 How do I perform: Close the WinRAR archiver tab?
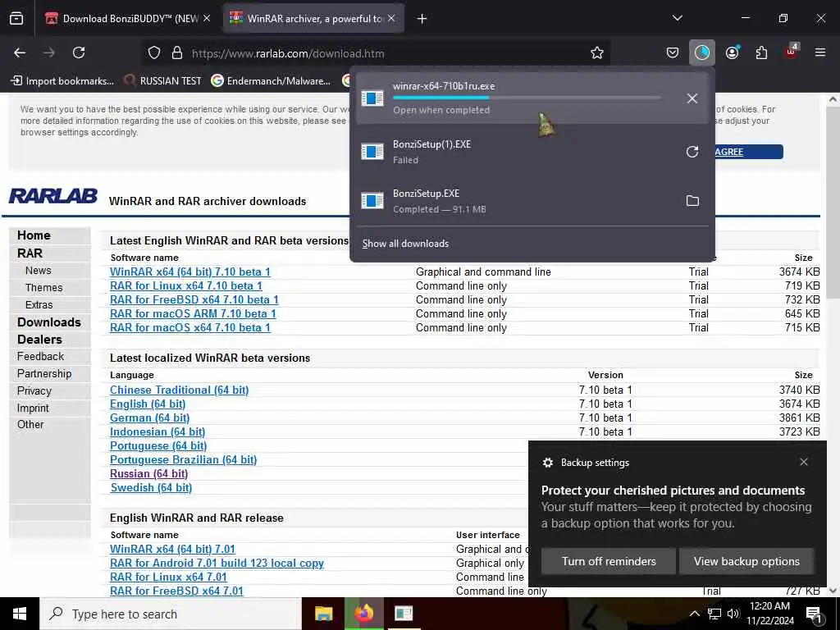click(391, 19)
